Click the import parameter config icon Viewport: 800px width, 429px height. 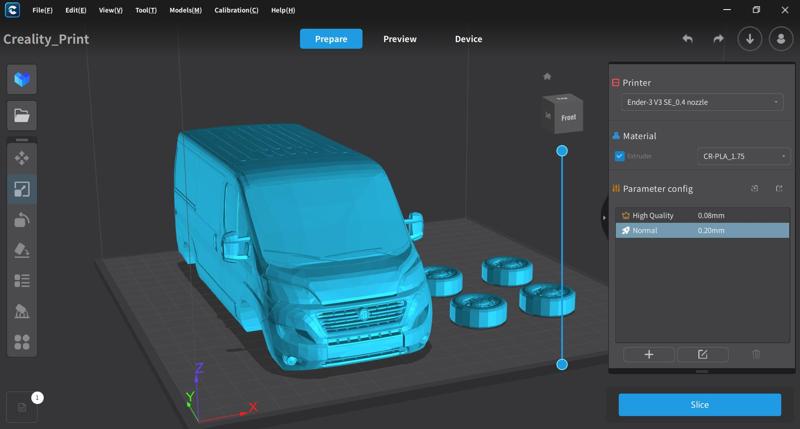[755, 188]
